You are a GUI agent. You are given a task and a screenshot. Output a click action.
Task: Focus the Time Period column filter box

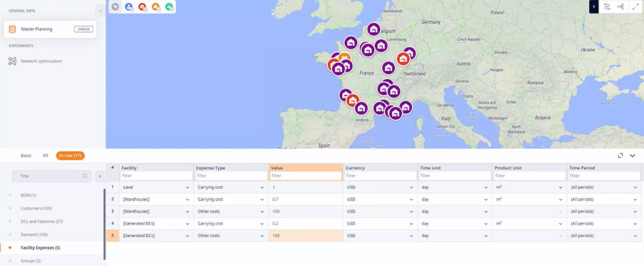click(x=604, y=175)
